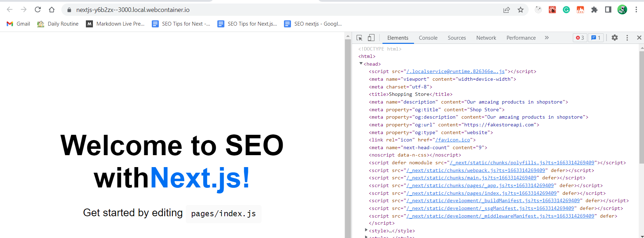
Task: Reload the current page
Action: 38,10
